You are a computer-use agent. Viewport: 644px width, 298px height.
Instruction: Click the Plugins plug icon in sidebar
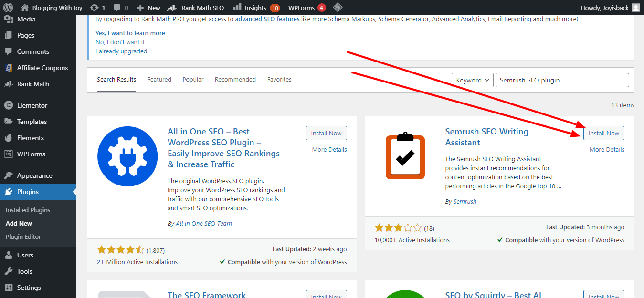[x=8, y=192]
